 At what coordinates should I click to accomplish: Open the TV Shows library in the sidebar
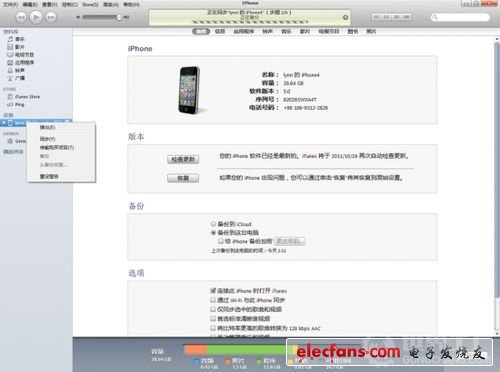click(x=20, y=55)
